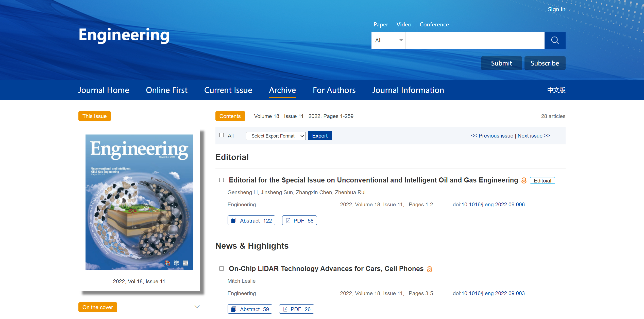Viewport: 644px width, 319px height.
Task: Open the For Authors menu
Action: [334, 90]
